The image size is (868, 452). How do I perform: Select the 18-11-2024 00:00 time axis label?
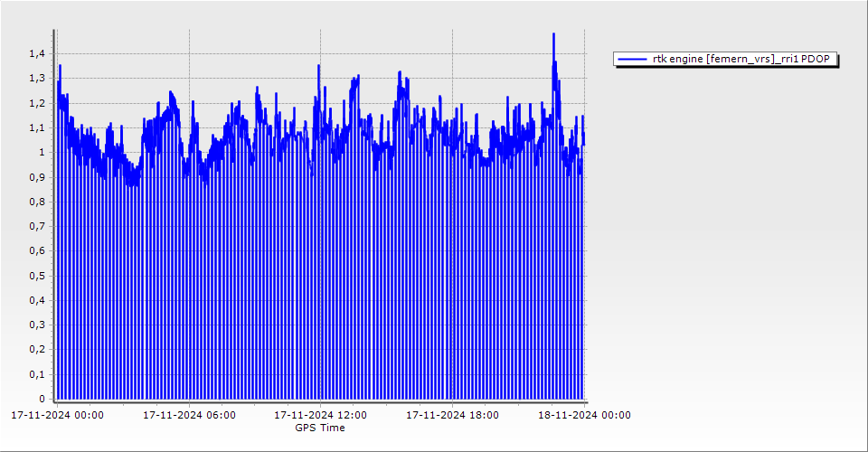584,416
